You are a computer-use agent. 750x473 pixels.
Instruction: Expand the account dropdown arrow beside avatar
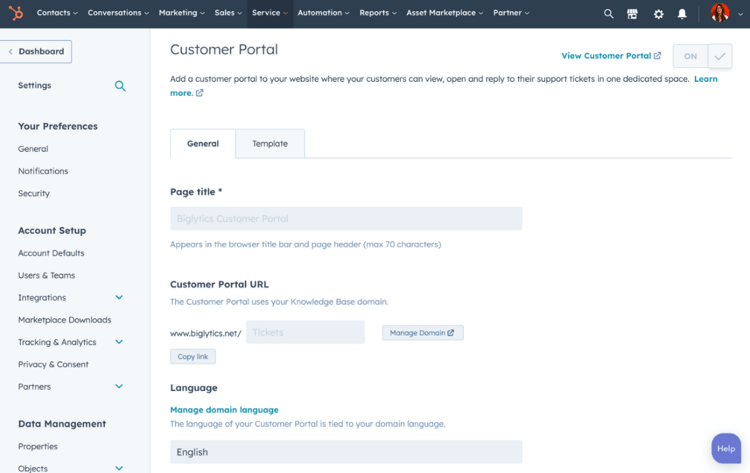coord(740,14)
